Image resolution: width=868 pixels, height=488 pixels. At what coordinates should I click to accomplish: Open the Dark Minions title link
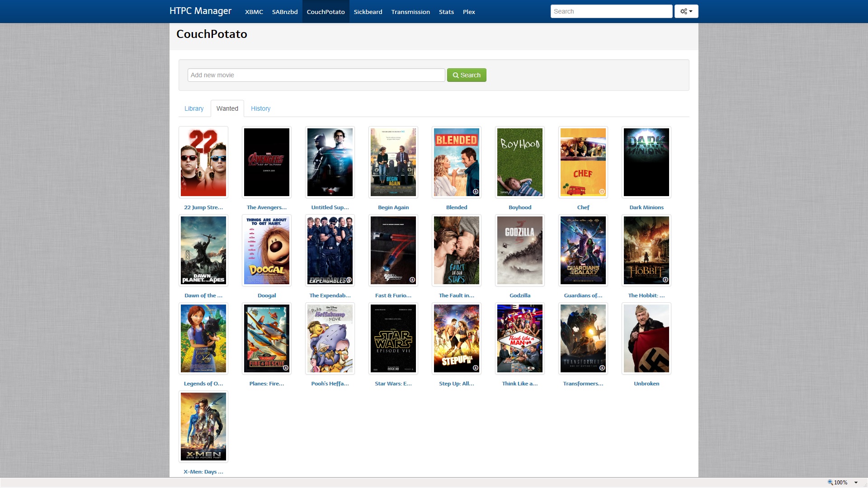pos(646,207)
